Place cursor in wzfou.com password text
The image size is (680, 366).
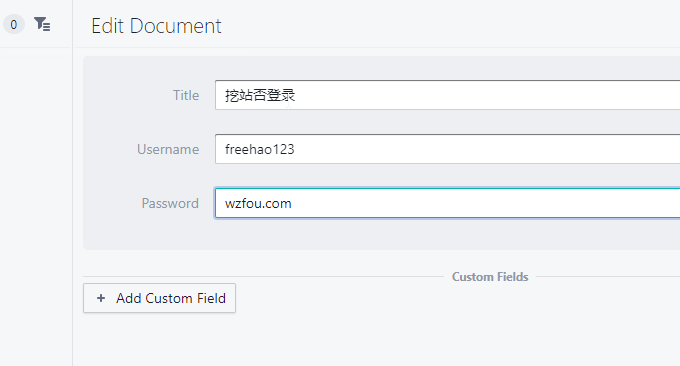coord(258,203)
